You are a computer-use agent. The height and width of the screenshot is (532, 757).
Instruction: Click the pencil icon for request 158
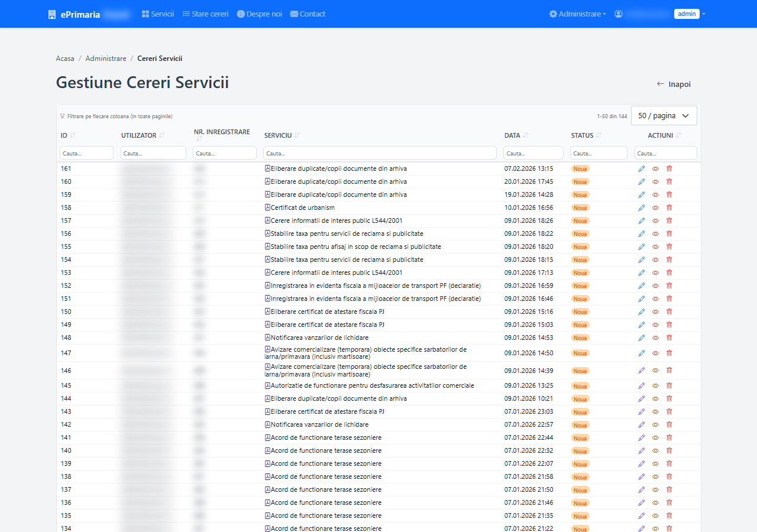[x=642, y=207]
